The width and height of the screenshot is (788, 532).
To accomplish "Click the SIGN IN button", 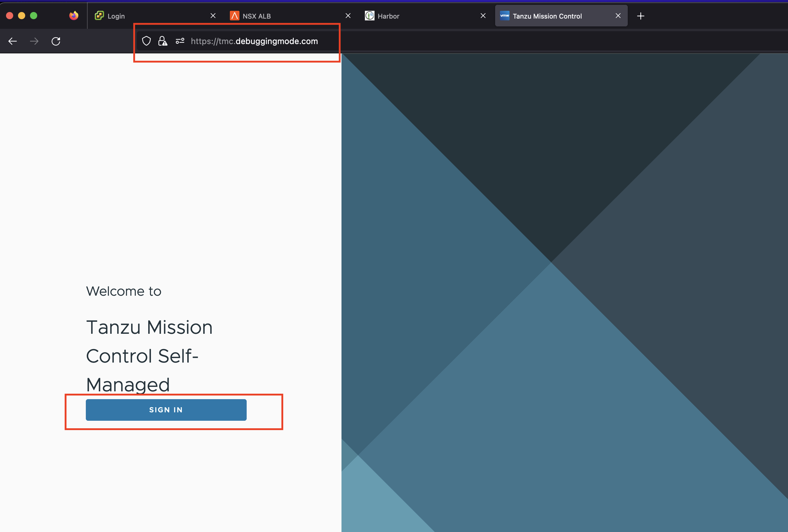I will click(166, 410).
